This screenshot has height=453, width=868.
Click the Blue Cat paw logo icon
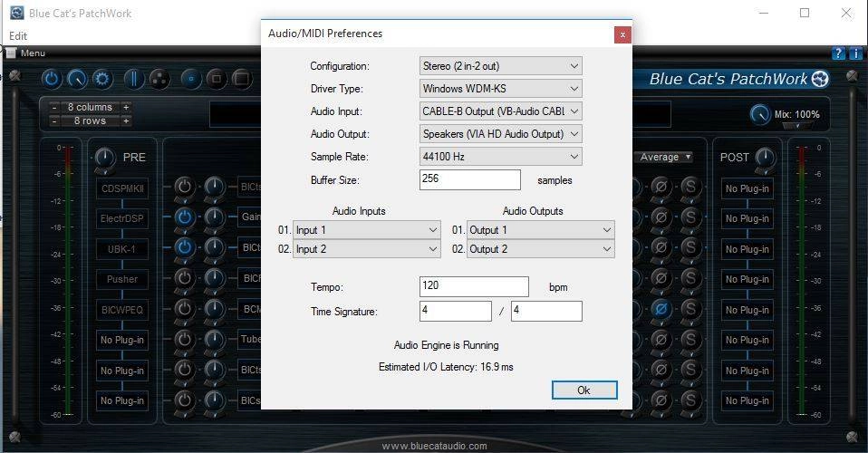(820, 79)
